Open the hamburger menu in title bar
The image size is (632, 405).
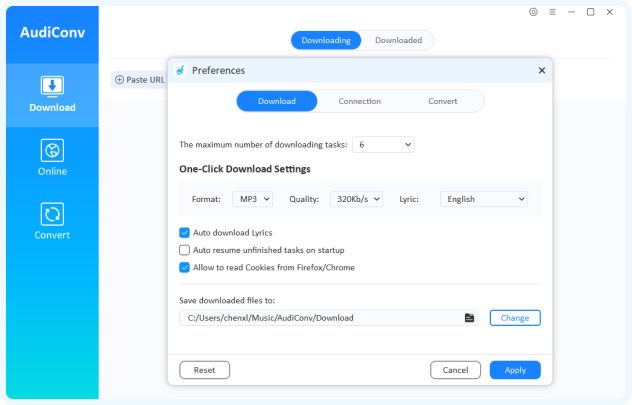552,12
